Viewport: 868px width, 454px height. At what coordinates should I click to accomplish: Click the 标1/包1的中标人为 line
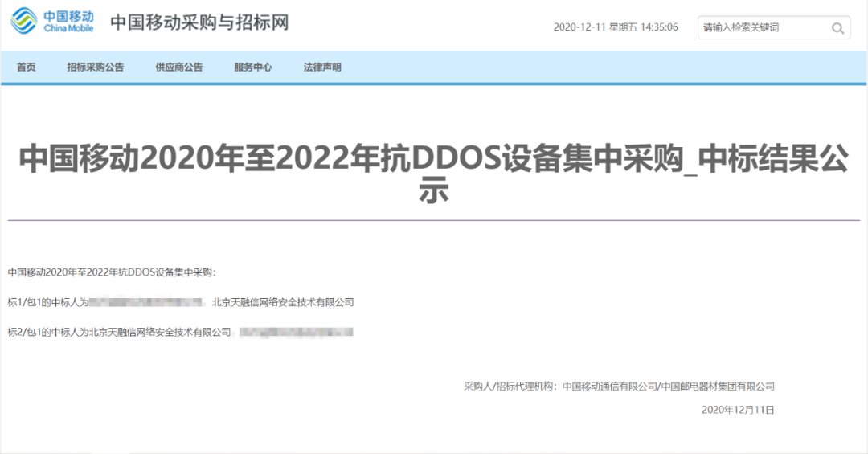coord(181,302)
